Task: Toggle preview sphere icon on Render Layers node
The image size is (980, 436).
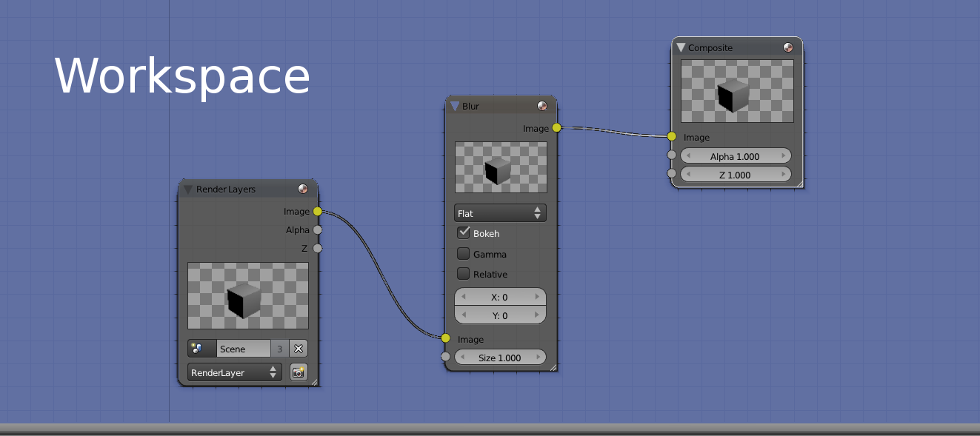Action: pos(303,190)
